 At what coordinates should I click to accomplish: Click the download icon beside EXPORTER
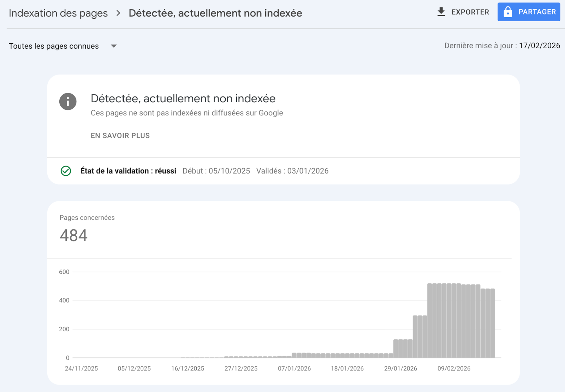(441, 12)
